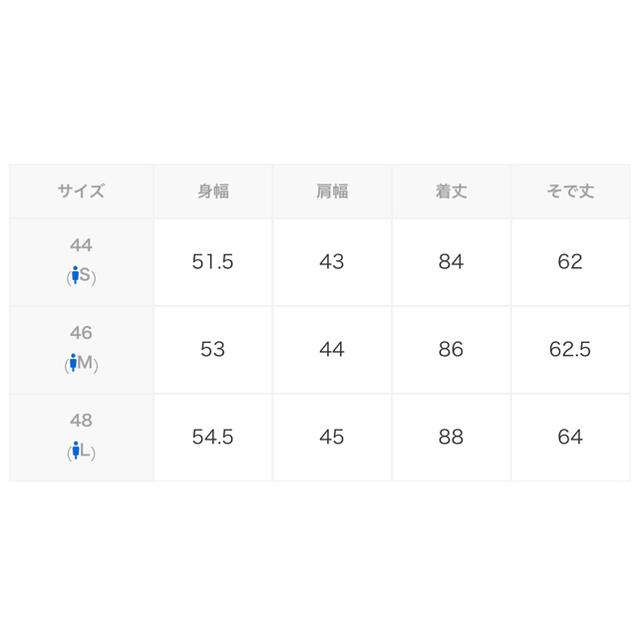Select the 身幅 column header
640x640 pixels.
pyautogui.click(x=213, y=191)
